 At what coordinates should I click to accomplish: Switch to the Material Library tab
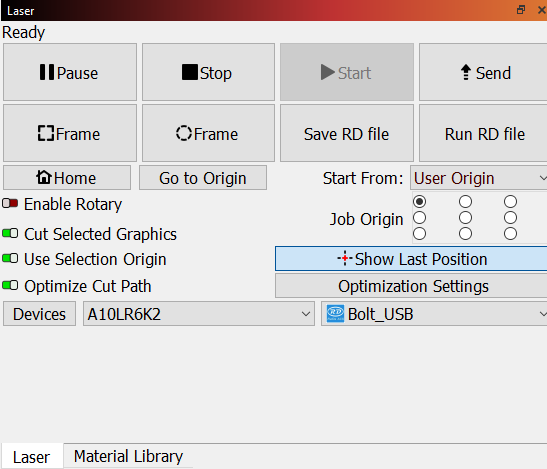point(128,456)
